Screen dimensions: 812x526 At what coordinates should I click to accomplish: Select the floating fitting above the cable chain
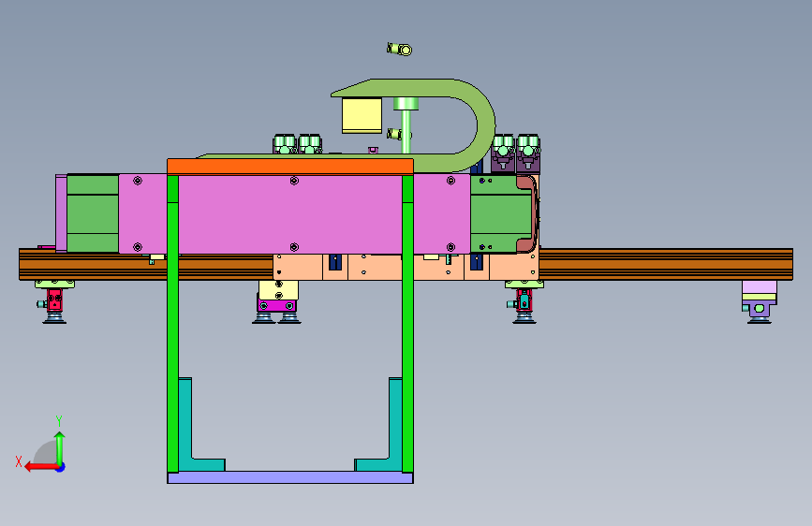coord(399,50)
